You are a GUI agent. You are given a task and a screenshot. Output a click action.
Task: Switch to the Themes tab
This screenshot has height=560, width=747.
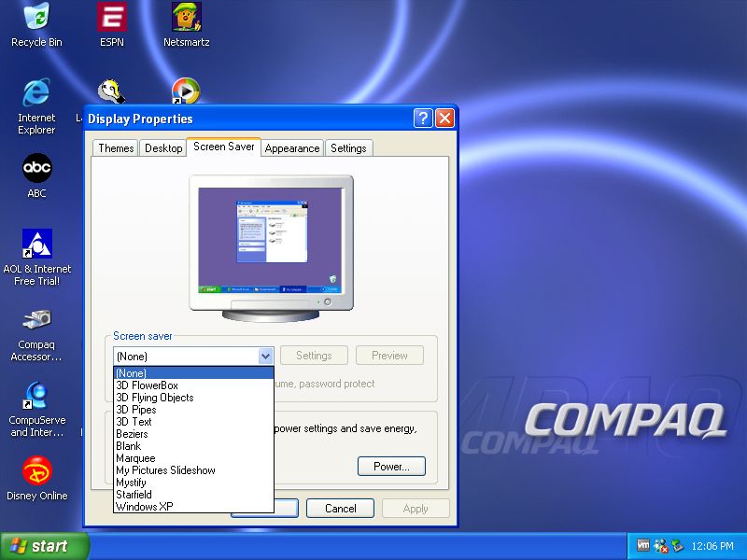[x=116, y=148]
